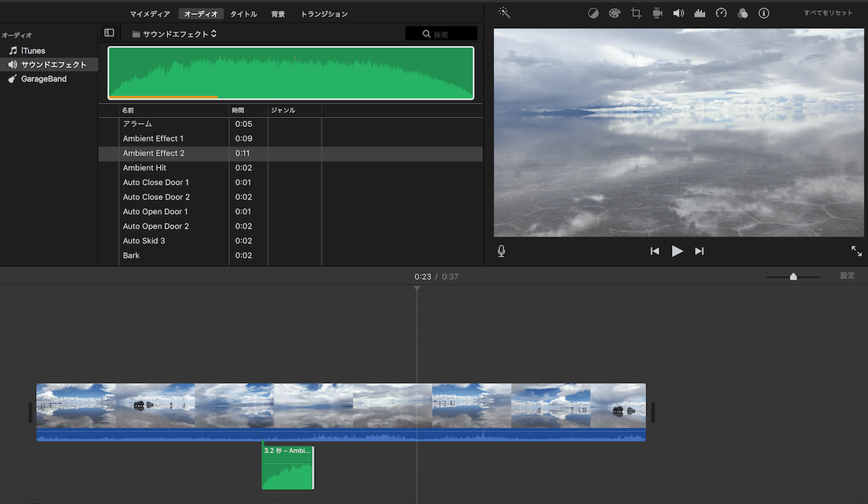The image size is (868, 504).
Task: Click the search magnifier field
Action: pos(441,34)
